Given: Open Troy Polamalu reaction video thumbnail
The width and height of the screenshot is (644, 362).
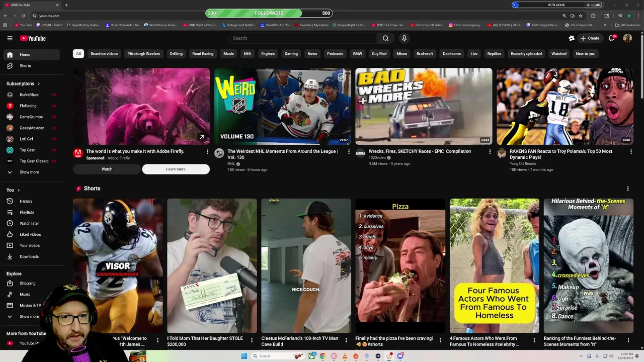Looking at the screenshot, I should pos(565,107).
